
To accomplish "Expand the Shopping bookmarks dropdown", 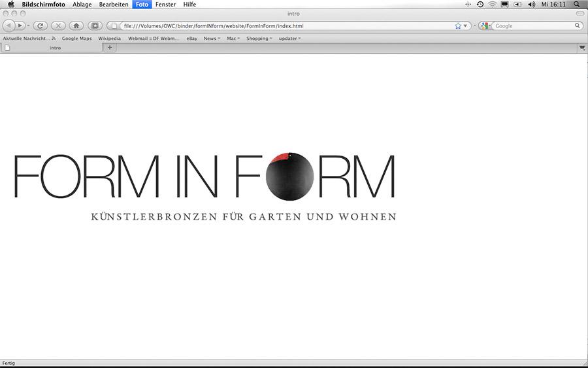I will [259, 39].
